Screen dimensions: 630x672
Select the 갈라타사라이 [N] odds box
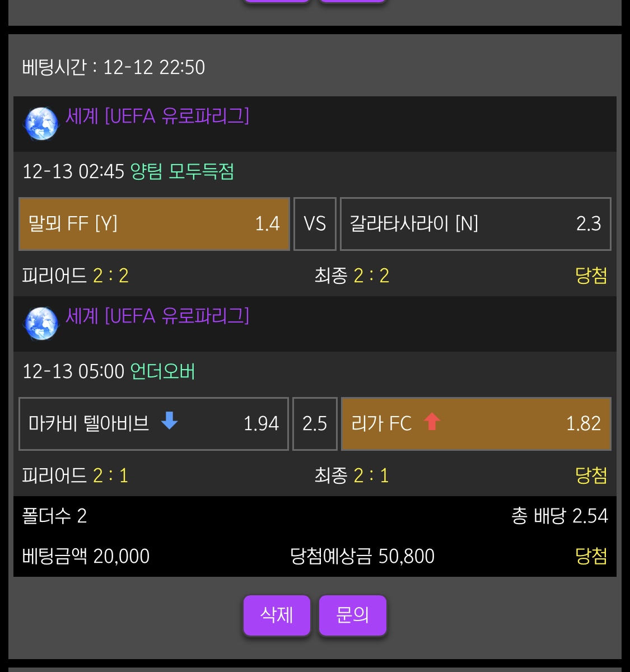click(x=475, y=224)
